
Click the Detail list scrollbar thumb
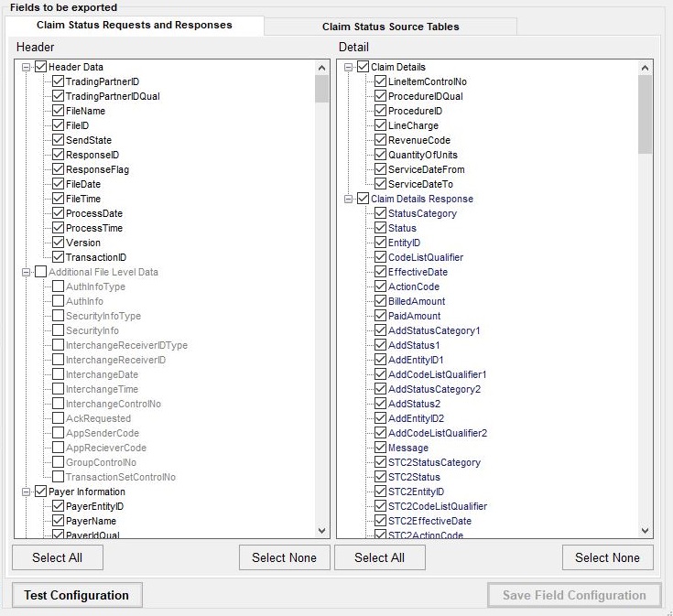coord(645,114)
